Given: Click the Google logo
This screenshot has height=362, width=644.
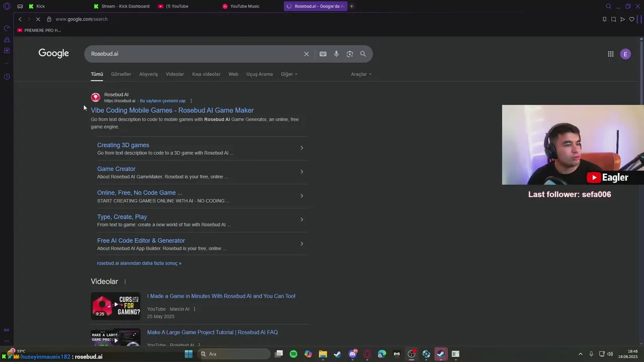Looking at the screenshot, I should coord(53,53).
